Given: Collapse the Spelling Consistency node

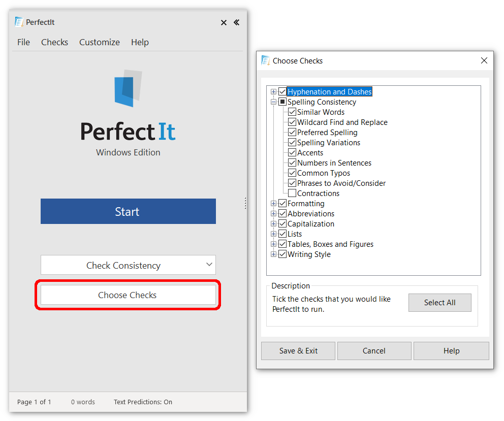Looking at the screenshot, I should [273, 102].
